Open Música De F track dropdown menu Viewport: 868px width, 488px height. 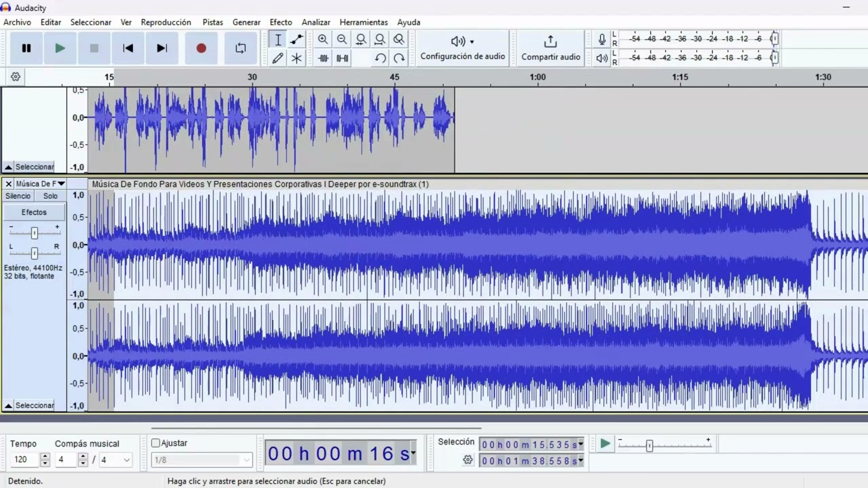[x=40, y=184]
